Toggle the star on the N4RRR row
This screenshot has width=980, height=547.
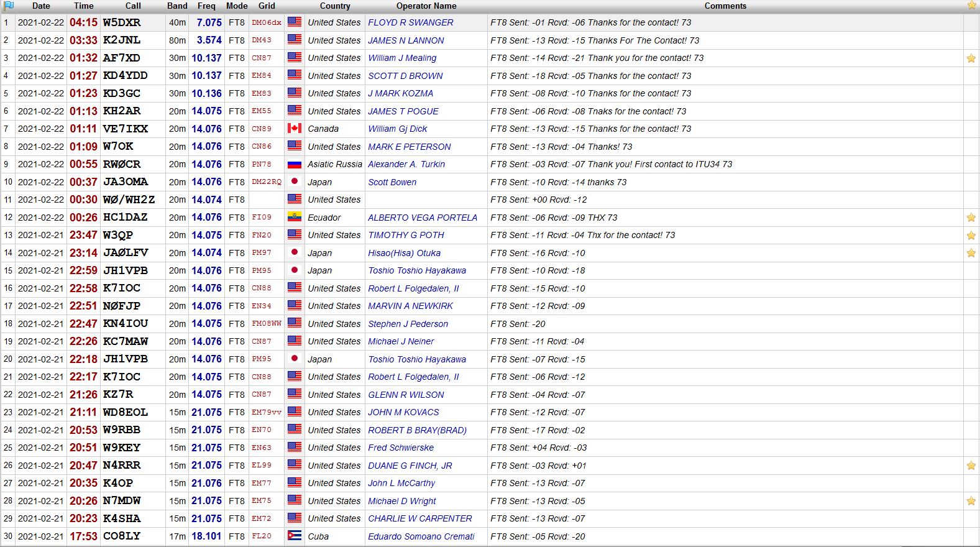pyautogui.click(x=971, y=466)
